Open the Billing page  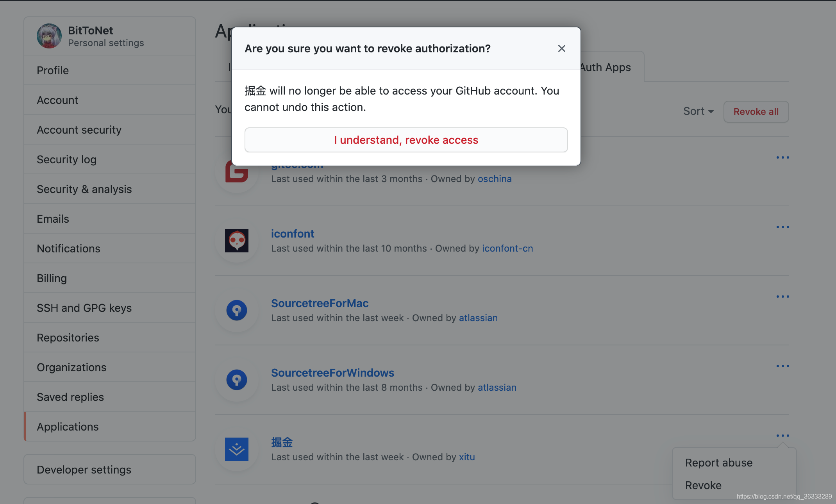pos(110,278)
